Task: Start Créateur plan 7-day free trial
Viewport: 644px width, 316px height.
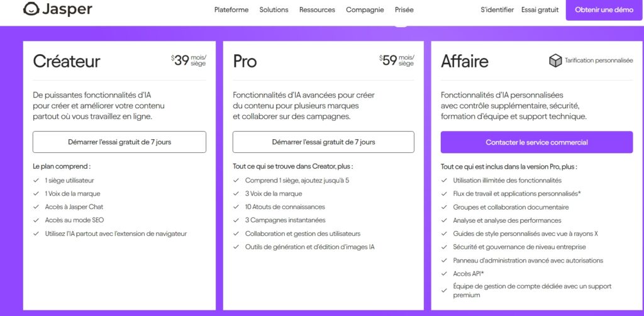Action: pos(119,142)
